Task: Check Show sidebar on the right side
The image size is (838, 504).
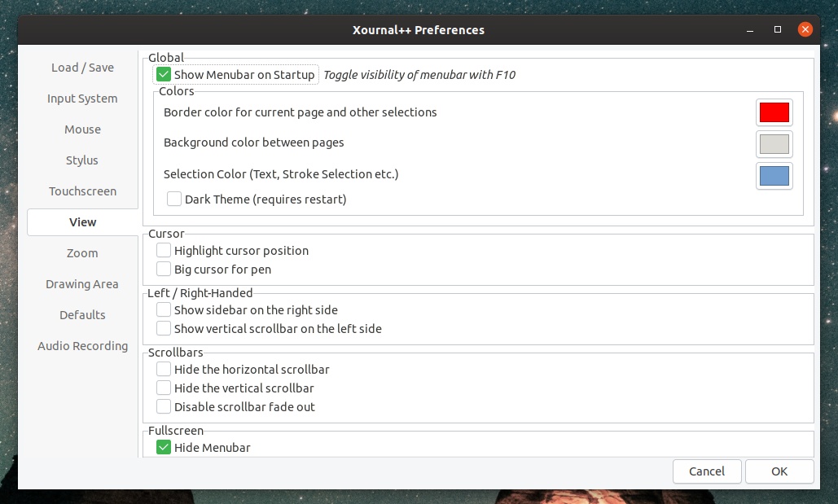Action: click(163, 309)
